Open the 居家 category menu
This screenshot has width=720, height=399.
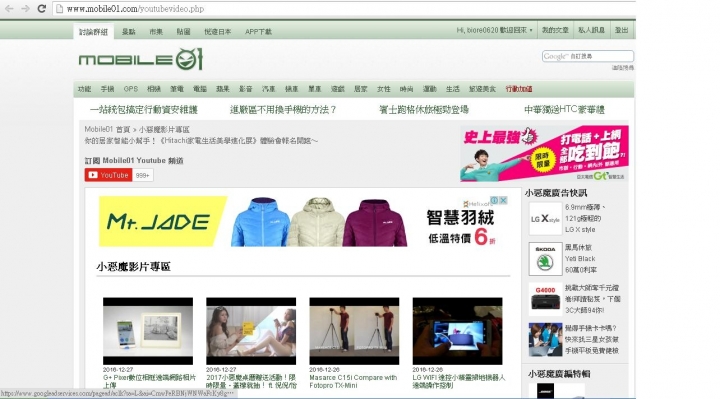(x=360, y=89)
